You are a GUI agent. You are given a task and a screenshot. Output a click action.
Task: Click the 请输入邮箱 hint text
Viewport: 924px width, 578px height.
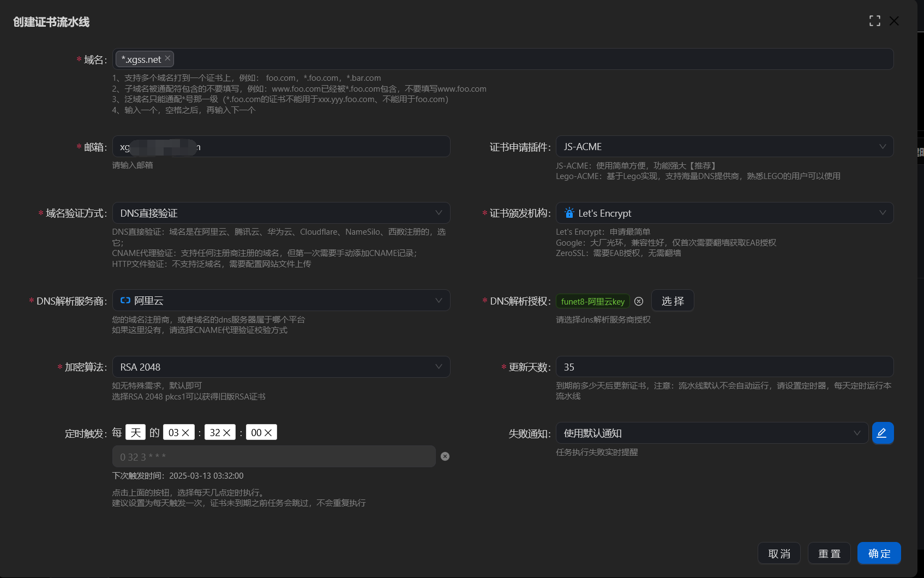coord(133,165)
